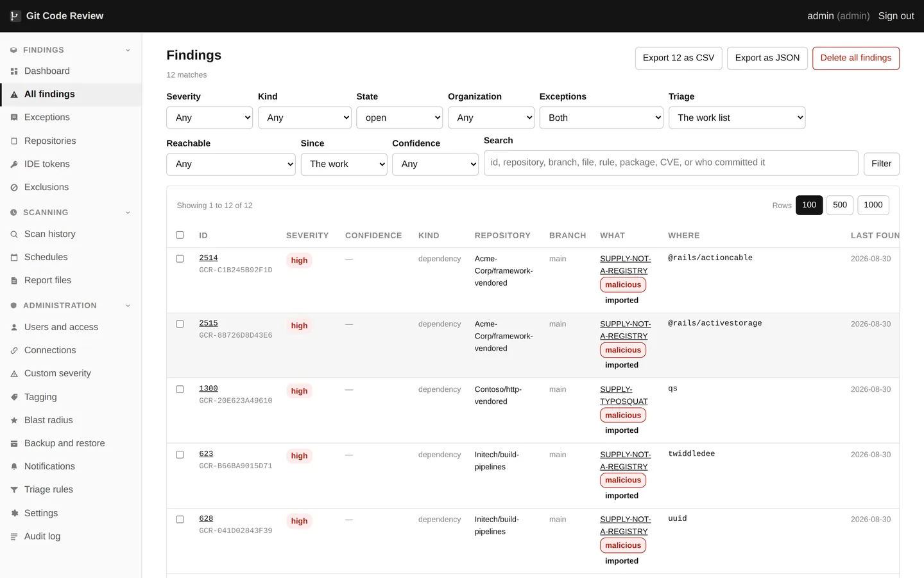Screen dimensions: 924x578
Task: Click the Exceptions sidebar icon
Action: 14,118
